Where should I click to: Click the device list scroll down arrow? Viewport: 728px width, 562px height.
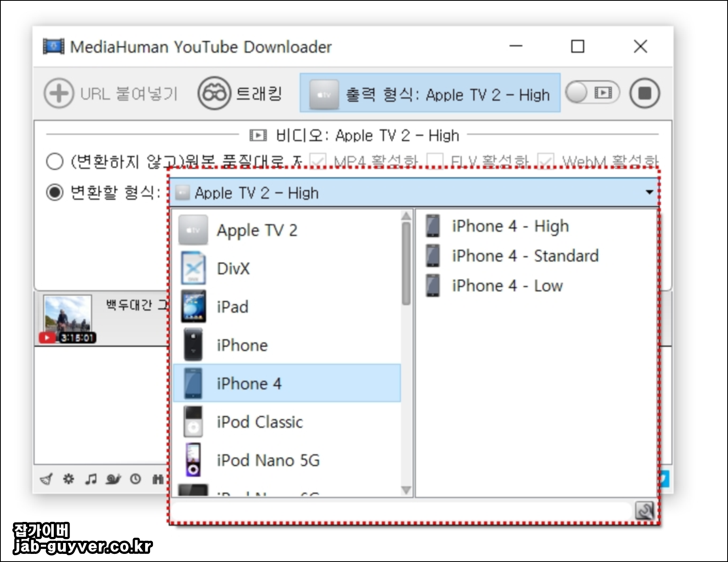tap(406, 490)
